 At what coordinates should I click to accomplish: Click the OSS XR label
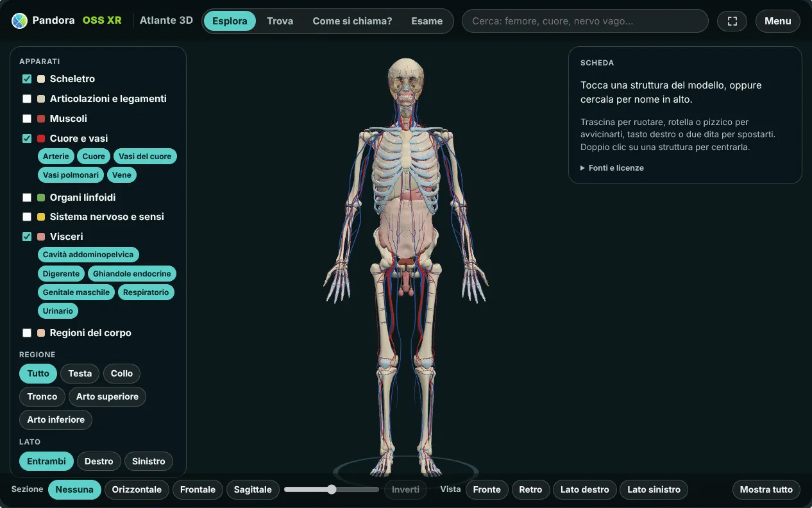102,21
